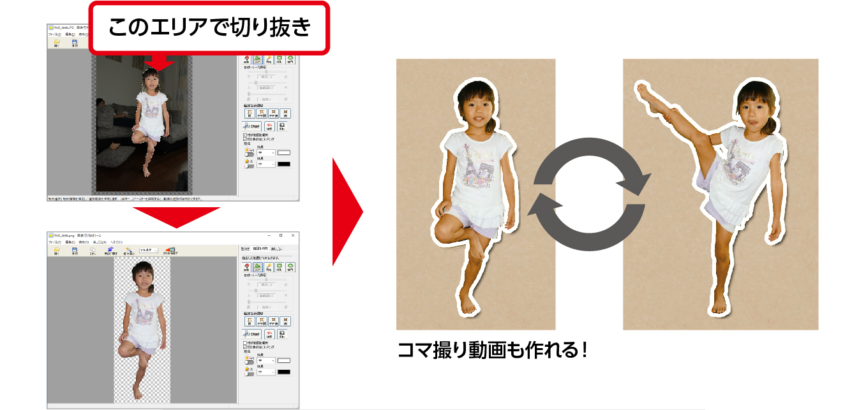Uncheck the 切り抜き後 processing checkbox

pyautogui.click(x=244, y=346)
